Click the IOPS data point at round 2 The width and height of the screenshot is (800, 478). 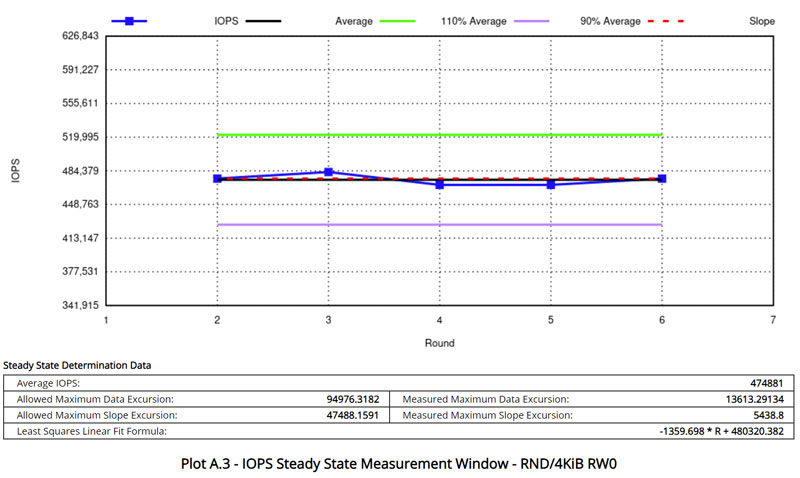click(217, 178)
